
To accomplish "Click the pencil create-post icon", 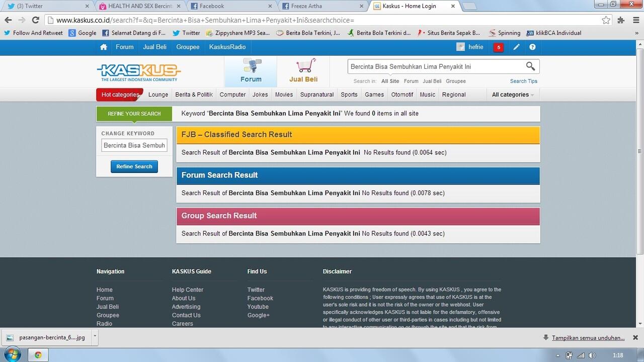I will pyautogui.click(x=516, y=47).
